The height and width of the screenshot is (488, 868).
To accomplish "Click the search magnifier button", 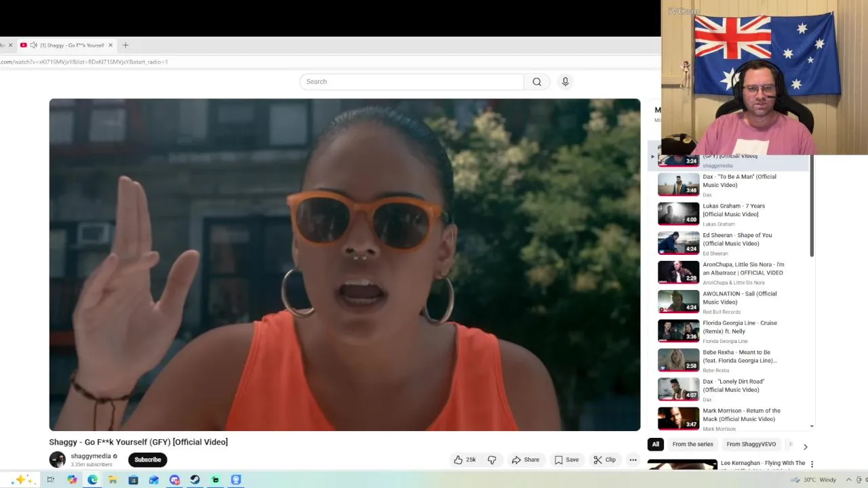I will coord(536,82).
